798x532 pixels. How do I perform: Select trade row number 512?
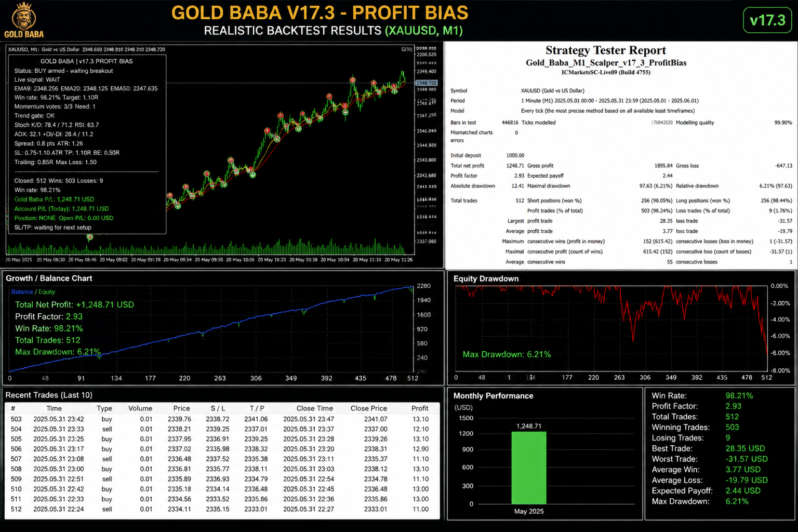click(x=222, y=509)
